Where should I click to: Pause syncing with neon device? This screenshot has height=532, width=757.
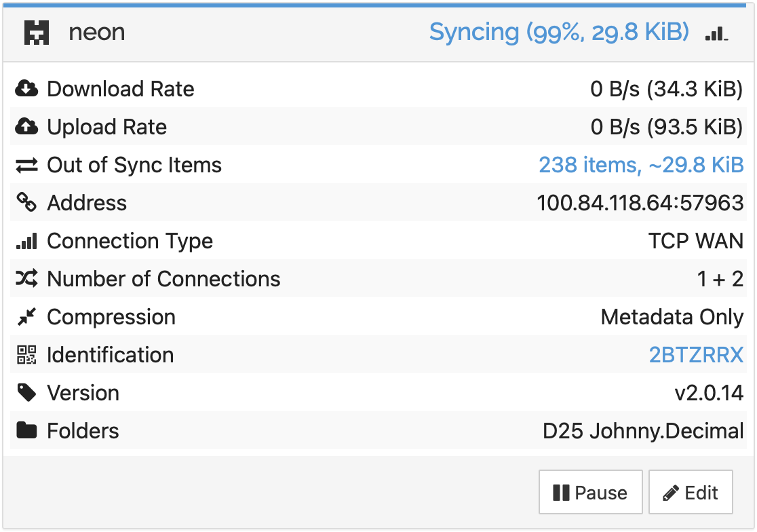590,493
